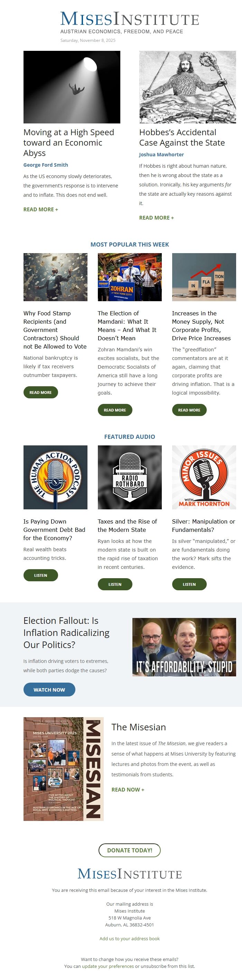Click Read Now link for The Misesian
Screen dimensions: 242x980
coord(128,789)
